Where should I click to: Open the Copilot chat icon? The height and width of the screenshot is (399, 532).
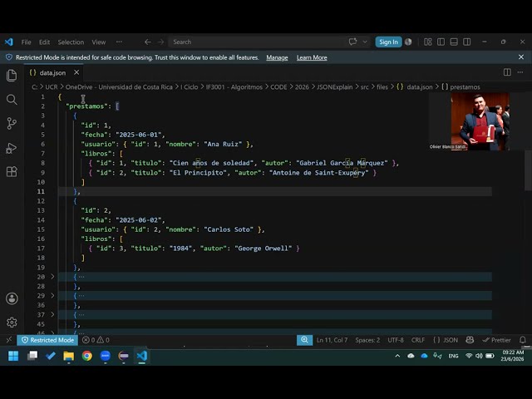pyautogui.click(x=352, y=42)
